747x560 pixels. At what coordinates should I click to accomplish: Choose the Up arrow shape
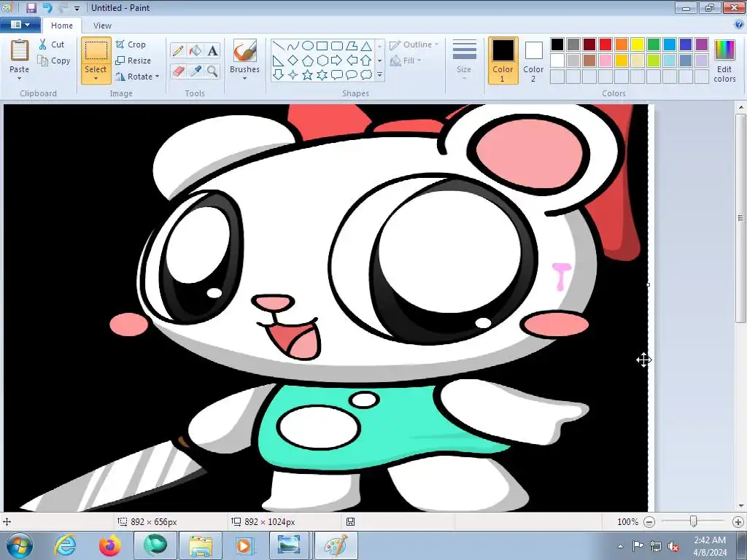click(x=366, y=61)
